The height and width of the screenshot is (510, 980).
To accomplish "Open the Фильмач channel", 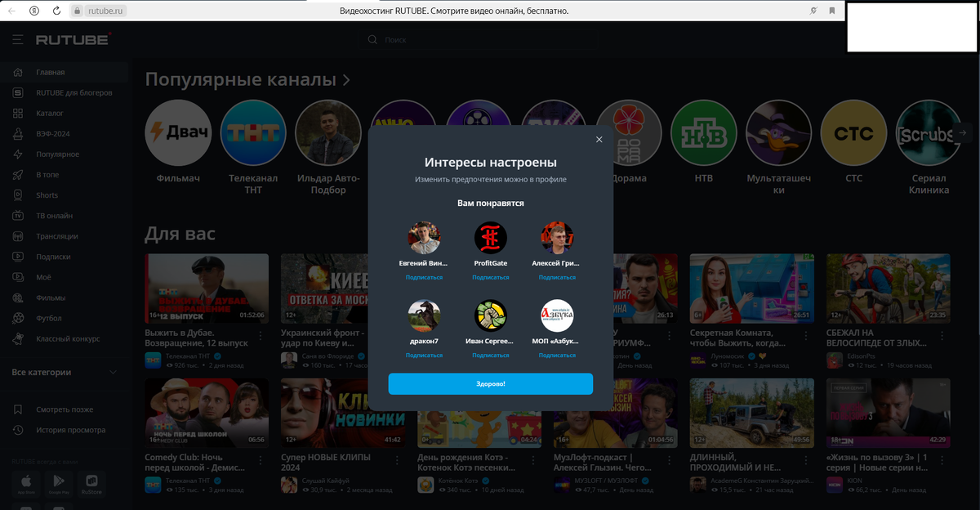I will 178,132.
